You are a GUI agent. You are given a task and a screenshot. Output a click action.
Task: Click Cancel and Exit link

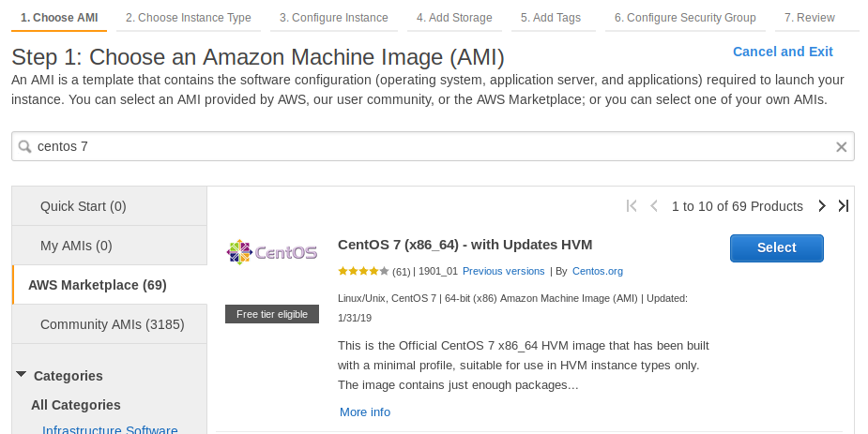coord(783,52)
